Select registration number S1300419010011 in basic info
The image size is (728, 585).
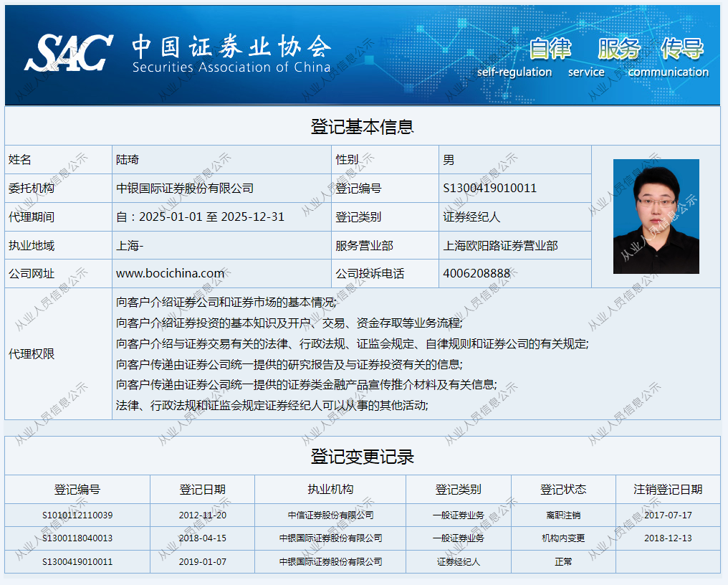point(489,188)
